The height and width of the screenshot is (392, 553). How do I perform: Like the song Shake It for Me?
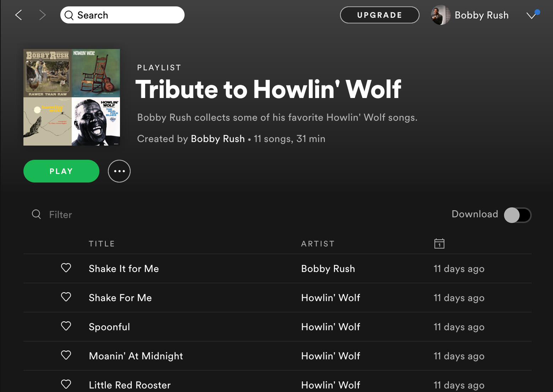pos(66,268)
